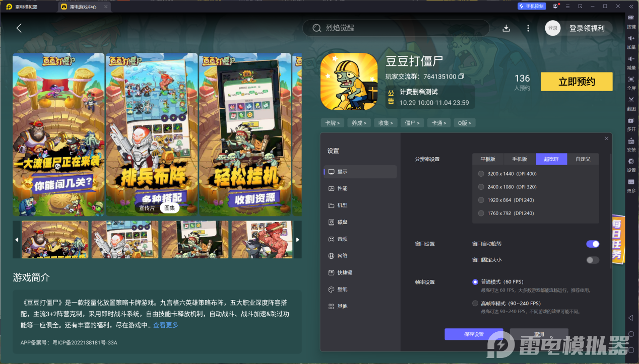The image size is (639, 364).
Task: Expand the 僵尸 tag chip
Action: [x=412, y=123]
